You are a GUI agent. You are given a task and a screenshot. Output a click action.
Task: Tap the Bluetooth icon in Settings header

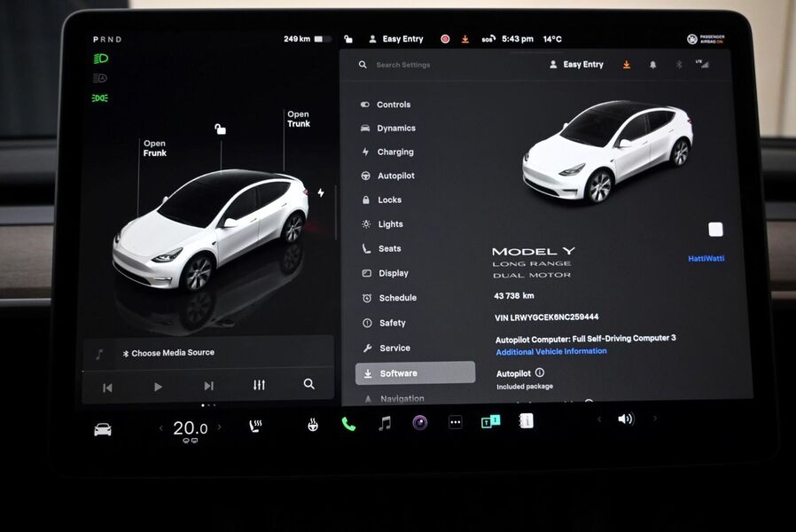tap(679, 64)
